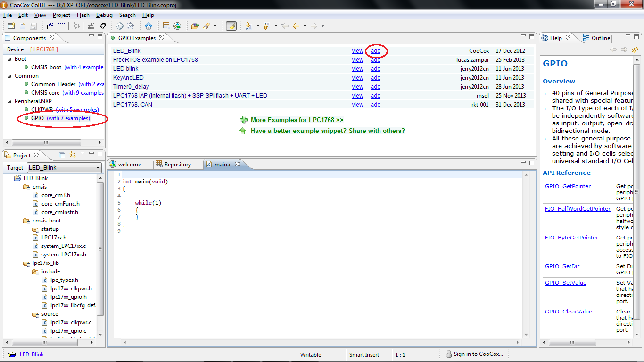Click the blue Home toolbar icon
The height and width of the screenshot is (362, 644).
coord(149,26)
